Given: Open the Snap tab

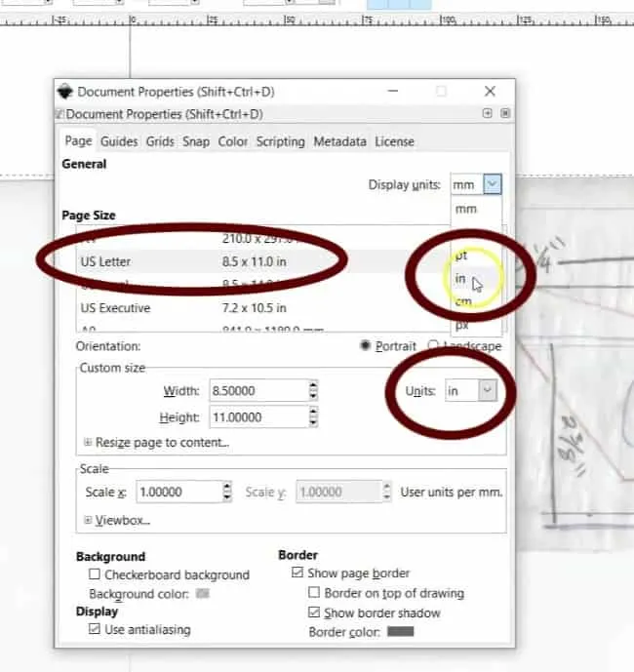Looking at the screenshot, I should pyautogui.click(x=196, y=141).
